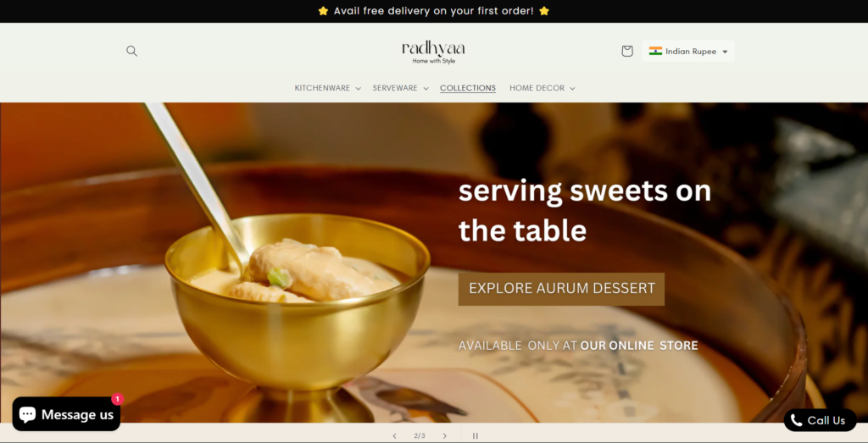Expand the Home Decor dropdown menu

pyautogui.click(x=542, y=88)
